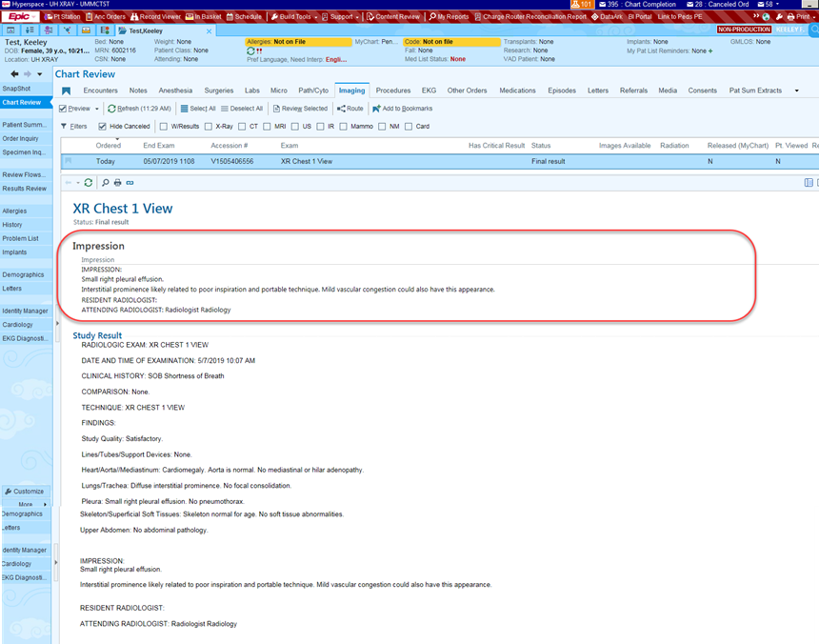Expand the sidebar navigation history dropdown
Viewport: 819px width, 644px height.
(x=40, y=74)
